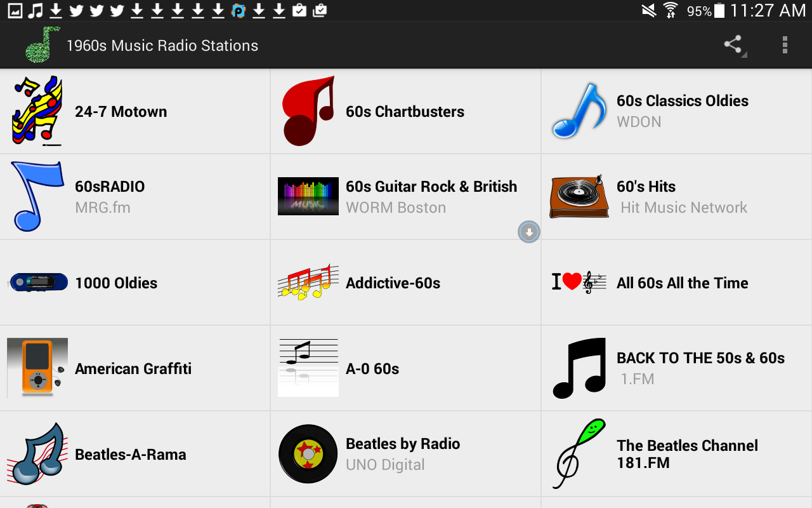Tap the blue MP3 player icon for 1000 Oldies
This screenshot has height=508, width=812.
tap(38, 283)
